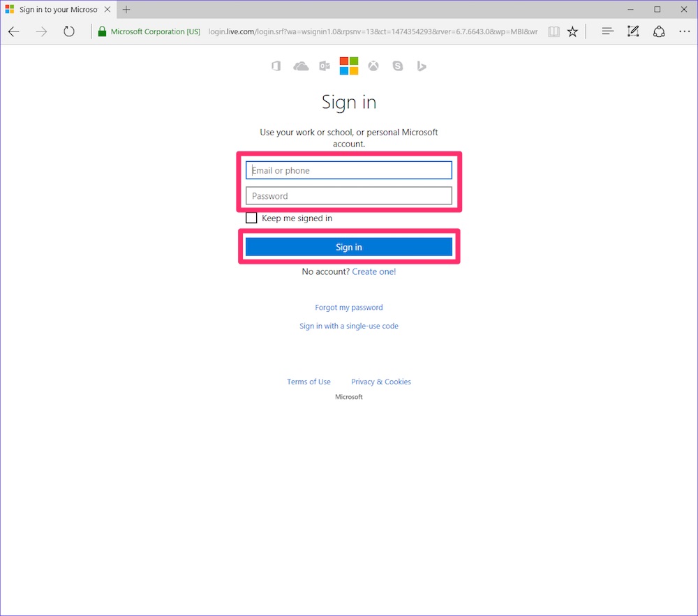Click the Xbox icon

coord(373,66)
